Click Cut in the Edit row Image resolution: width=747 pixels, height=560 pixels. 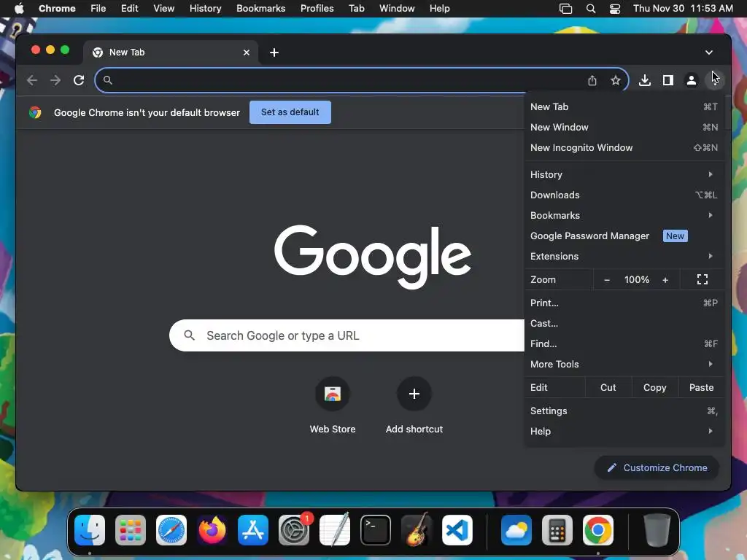pos(608,388)
